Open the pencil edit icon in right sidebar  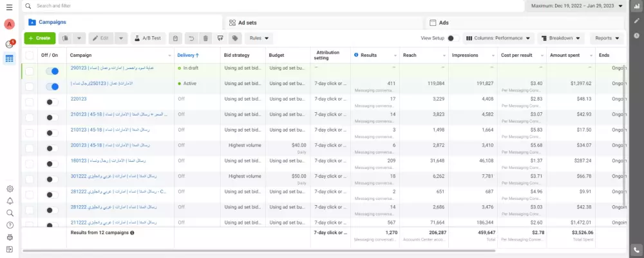636,21
